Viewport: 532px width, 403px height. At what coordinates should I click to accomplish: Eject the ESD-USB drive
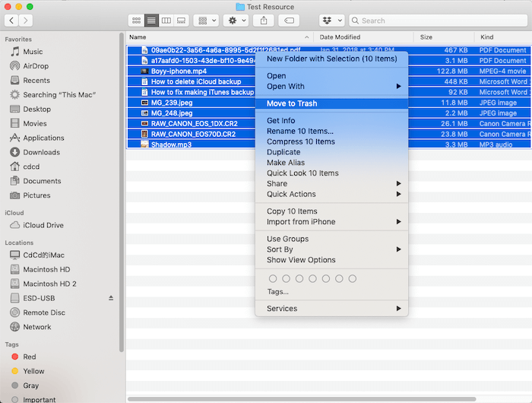pos(111,298)
